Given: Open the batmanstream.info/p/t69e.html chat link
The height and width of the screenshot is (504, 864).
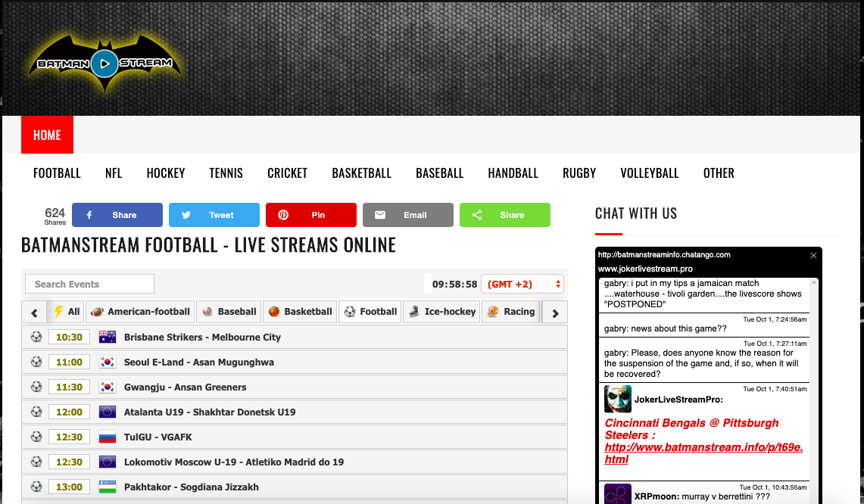Looking at the screenshot, I should (x=703, y=453).
